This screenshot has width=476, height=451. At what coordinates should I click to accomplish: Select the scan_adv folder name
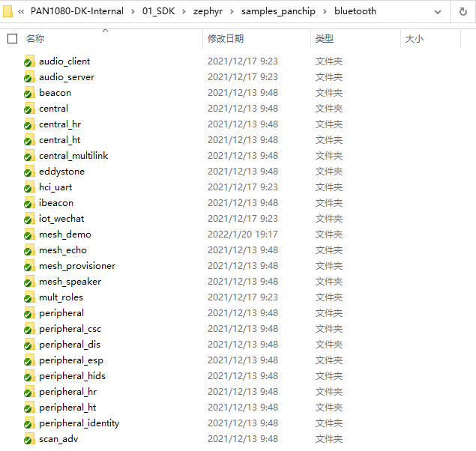tap(58, 439)
